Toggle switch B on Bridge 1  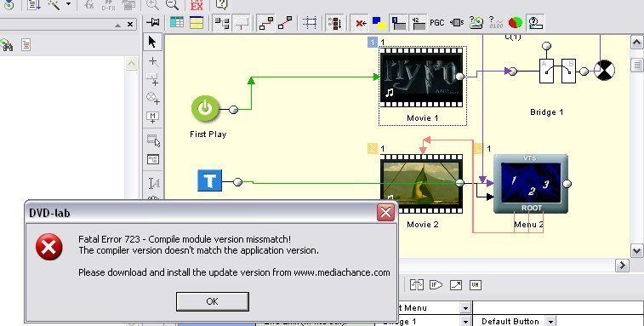(x=568, y=71)
